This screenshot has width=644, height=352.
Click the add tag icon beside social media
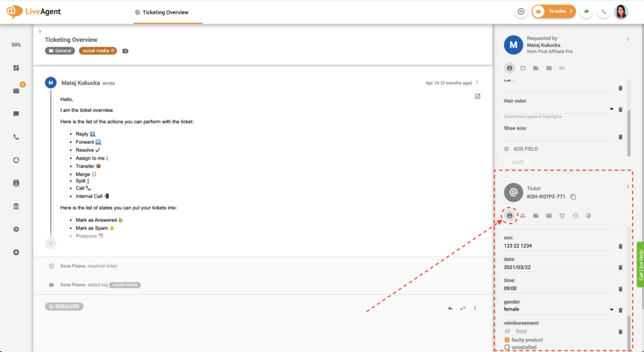click(x=125, y=51)
